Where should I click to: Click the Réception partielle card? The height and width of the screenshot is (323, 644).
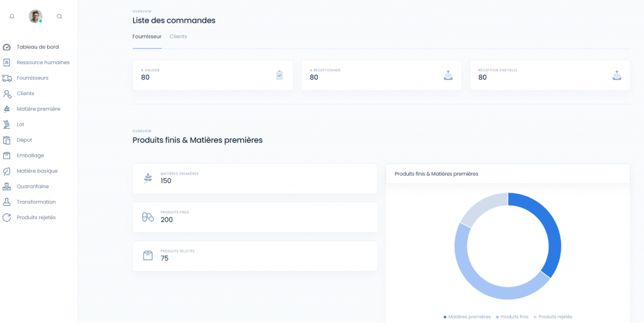tap(550, 75)
